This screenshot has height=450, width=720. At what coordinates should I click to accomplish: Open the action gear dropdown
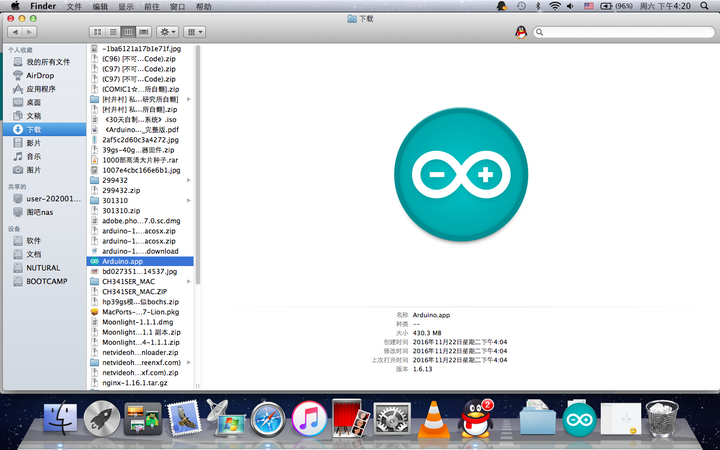point(168,32)
